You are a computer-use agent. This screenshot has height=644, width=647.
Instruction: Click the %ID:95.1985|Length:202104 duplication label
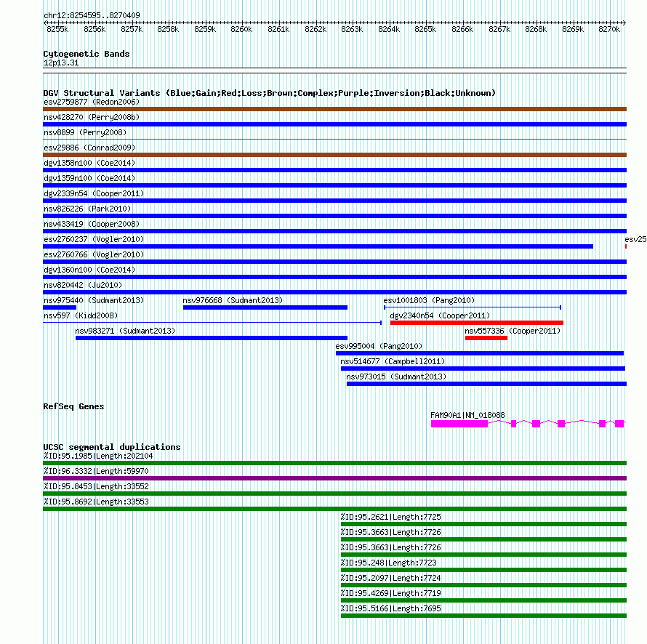98,456
